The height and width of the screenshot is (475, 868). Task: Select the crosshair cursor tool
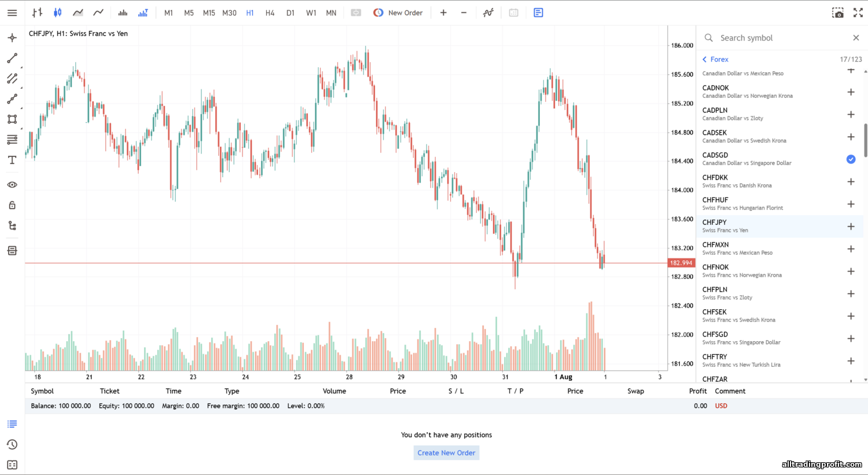[12, 38]
